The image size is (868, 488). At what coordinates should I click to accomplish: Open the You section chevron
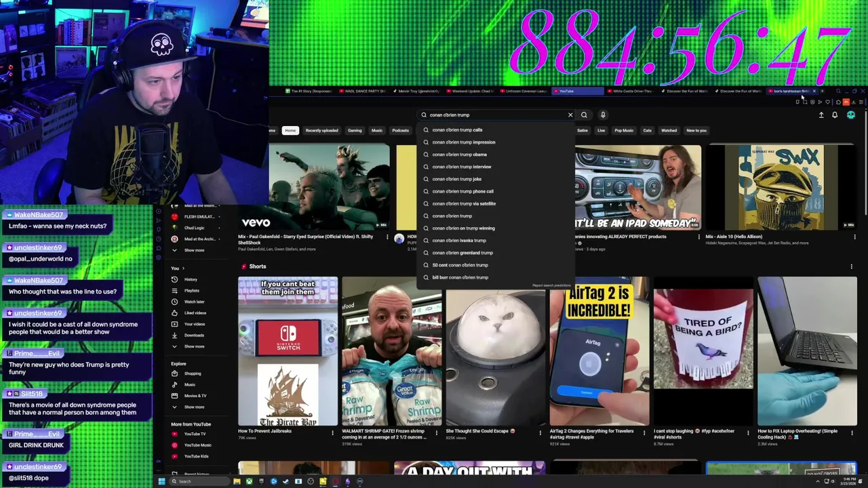click(x=182, y=268)
